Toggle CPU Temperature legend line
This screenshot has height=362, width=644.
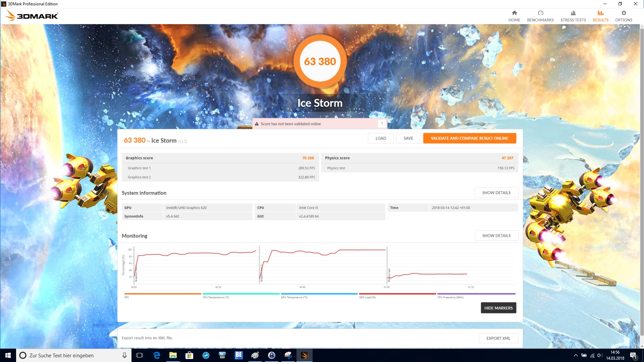pos(241,295)
